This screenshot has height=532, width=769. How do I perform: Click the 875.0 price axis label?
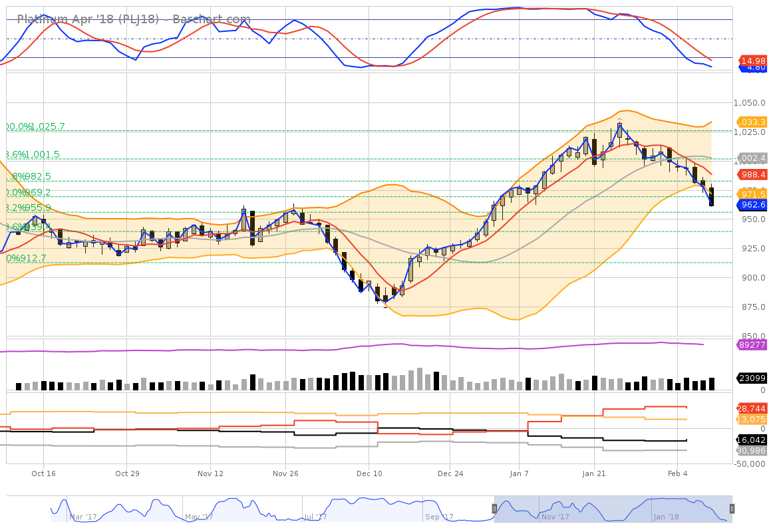752,307
